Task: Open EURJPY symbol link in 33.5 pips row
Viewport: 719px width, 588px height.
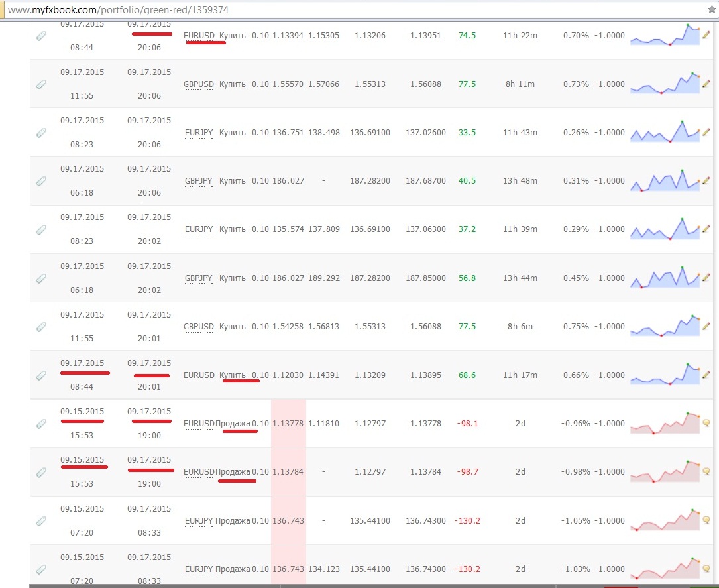Action: pos(199,132)
